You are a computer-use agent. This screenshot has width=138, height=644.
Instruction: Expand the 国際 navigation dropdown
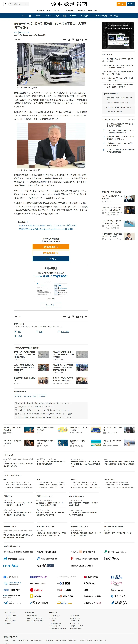65,16
